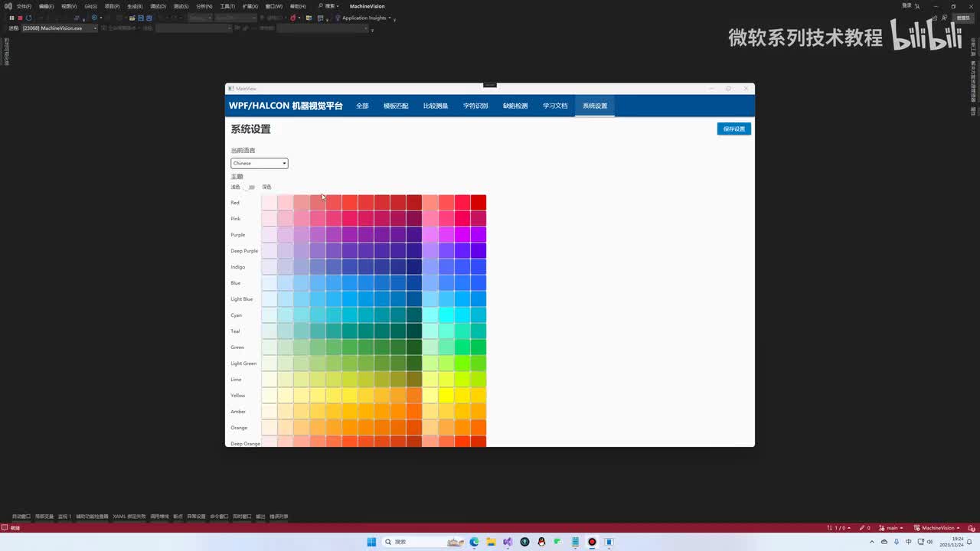Pick the lightest swatch in Yellow row
980x551 pixels.
point(269,396)
